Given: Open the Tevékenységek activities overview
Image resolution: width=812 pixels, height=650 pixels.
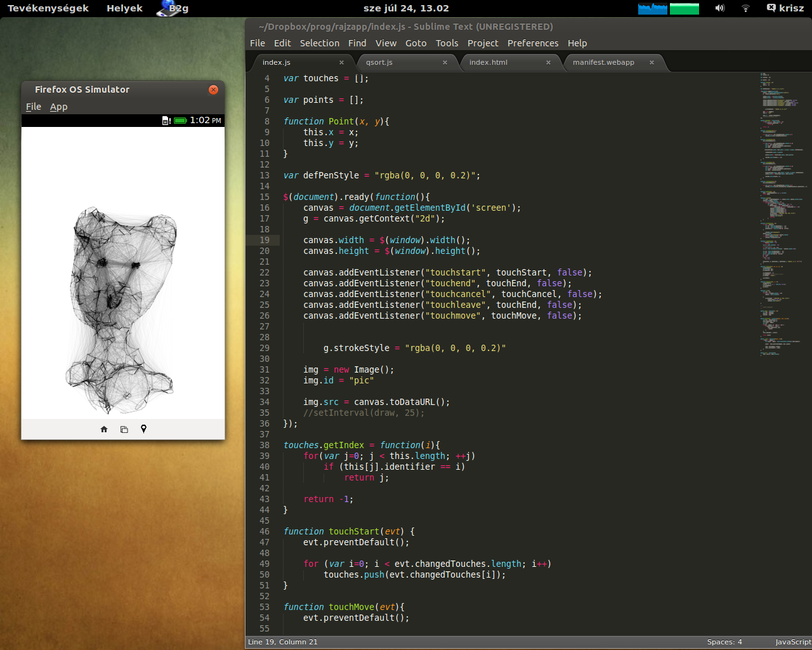Looking at the screenshot, I should 48,8.
